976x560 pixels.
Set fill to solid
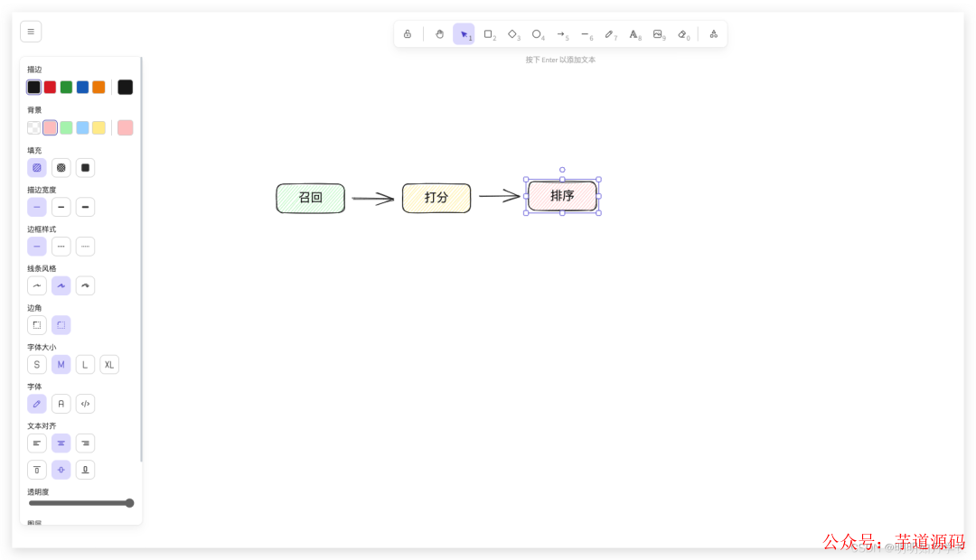point(85,167)
